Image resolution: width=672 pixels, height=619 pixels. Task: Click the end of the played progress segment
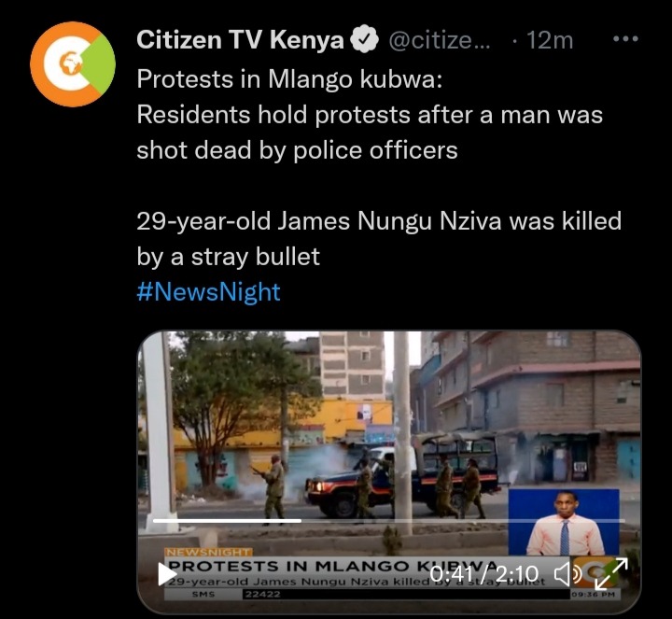pos(301,521)
